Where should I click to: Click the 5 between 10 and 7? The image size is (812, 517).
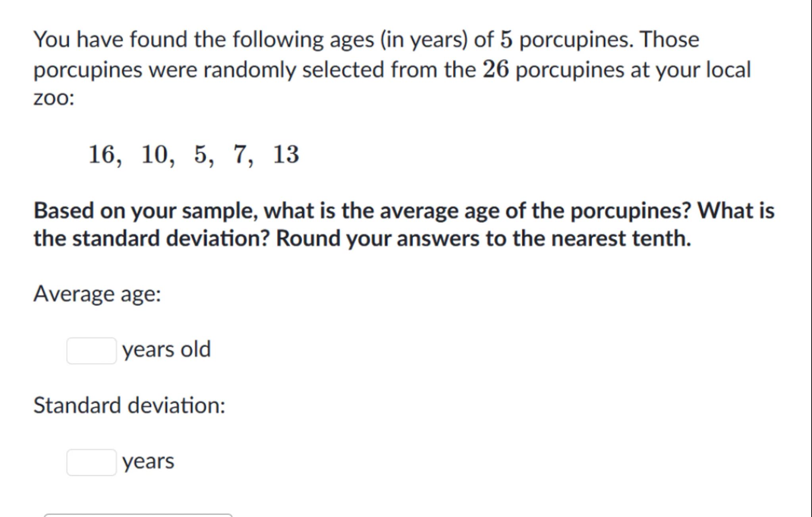(201, 154)
